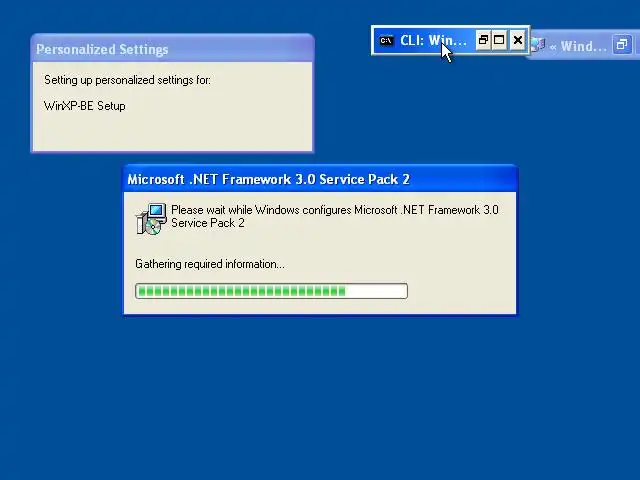Click the "Please wait while Windows configures" message
This screenshot has height=480, width=640.
tap(335, 216)
